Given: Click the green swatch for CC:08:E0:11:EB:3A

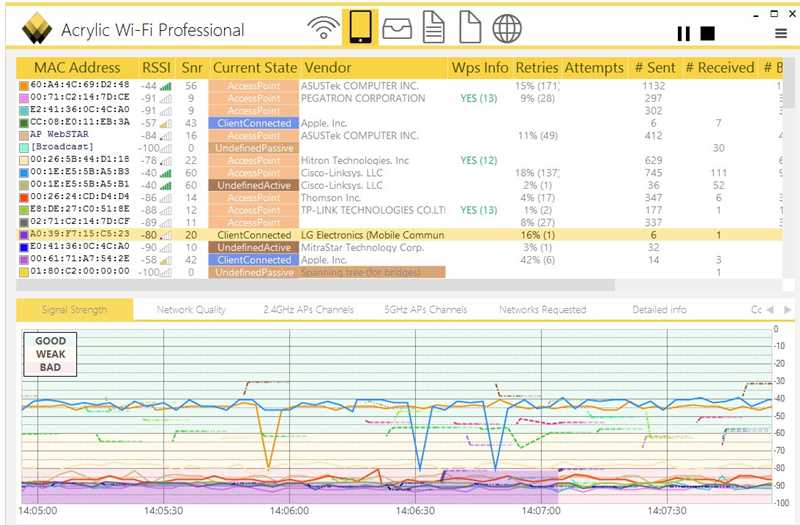Looking at the screenshot, I should (23, 123).
